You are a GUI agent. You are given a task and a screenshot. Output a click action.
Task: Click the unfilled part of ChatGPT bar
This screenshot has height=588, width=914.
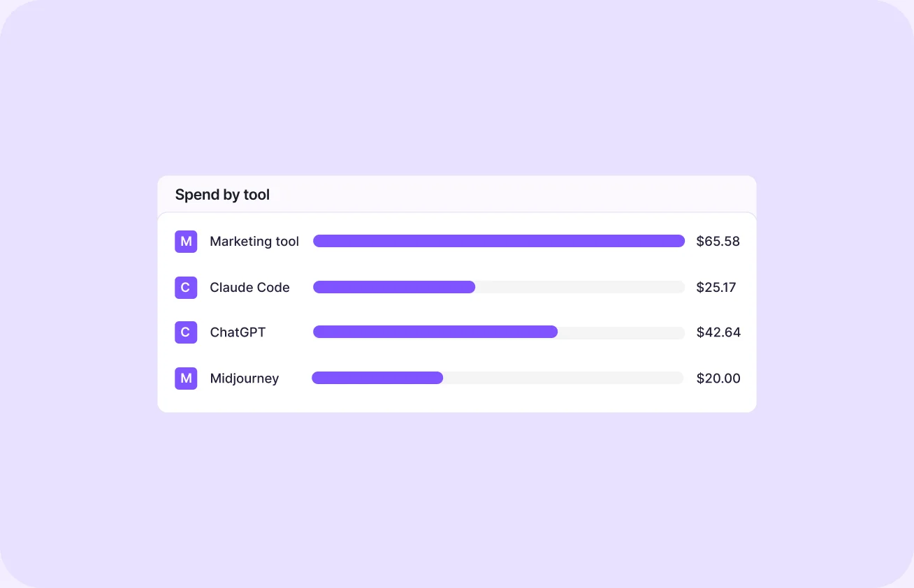[x=621, y=332]
